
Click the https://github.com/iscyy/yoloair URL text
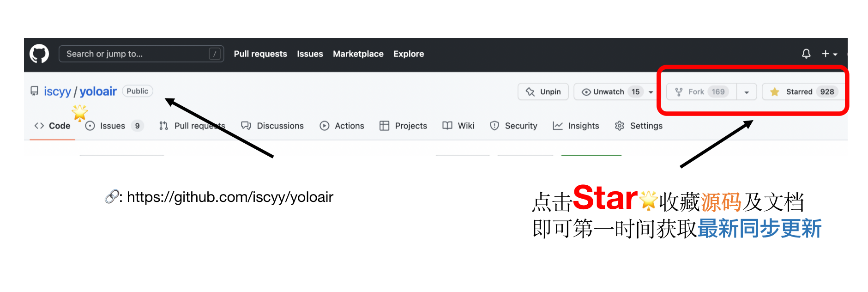(230, 197)
